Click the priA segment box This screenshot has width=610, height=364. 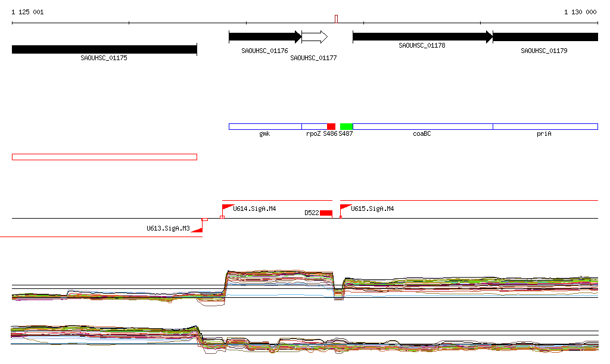click(545, 126)
